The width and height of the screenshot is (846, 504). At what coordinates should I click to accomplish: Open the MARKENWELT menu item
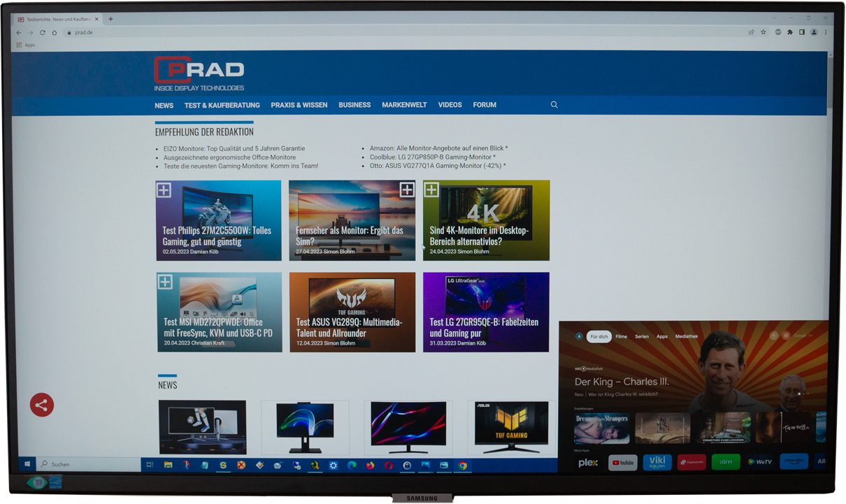pos(404,105)
